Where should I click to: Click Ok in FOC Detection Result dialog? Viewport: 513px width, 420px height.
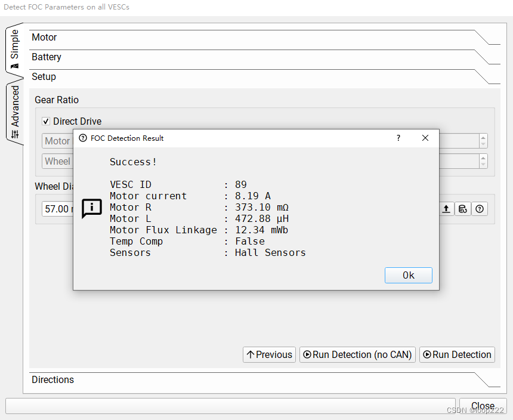pyautogui.click(x=408, y=275)
